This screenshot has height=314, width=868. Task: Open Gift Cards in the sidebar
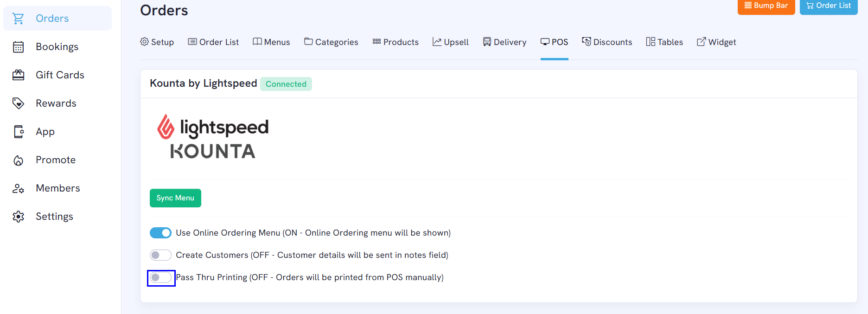57,75
